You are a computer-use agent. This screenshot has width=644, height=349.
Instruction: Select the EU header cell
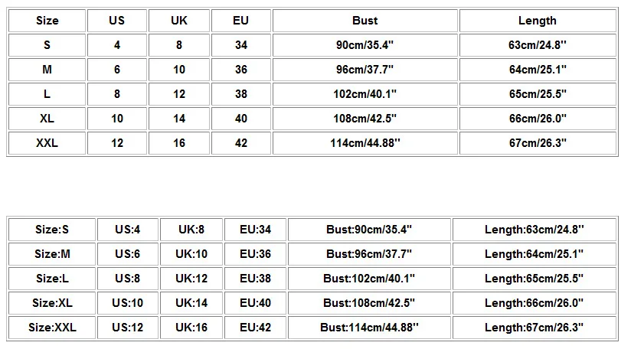coord(241,21)
